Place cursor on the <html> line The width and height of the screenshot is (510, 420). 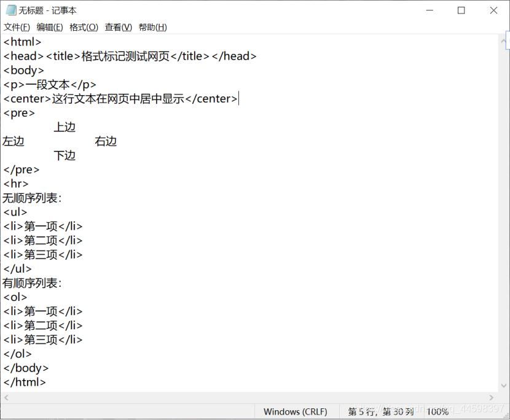(22, 42)
